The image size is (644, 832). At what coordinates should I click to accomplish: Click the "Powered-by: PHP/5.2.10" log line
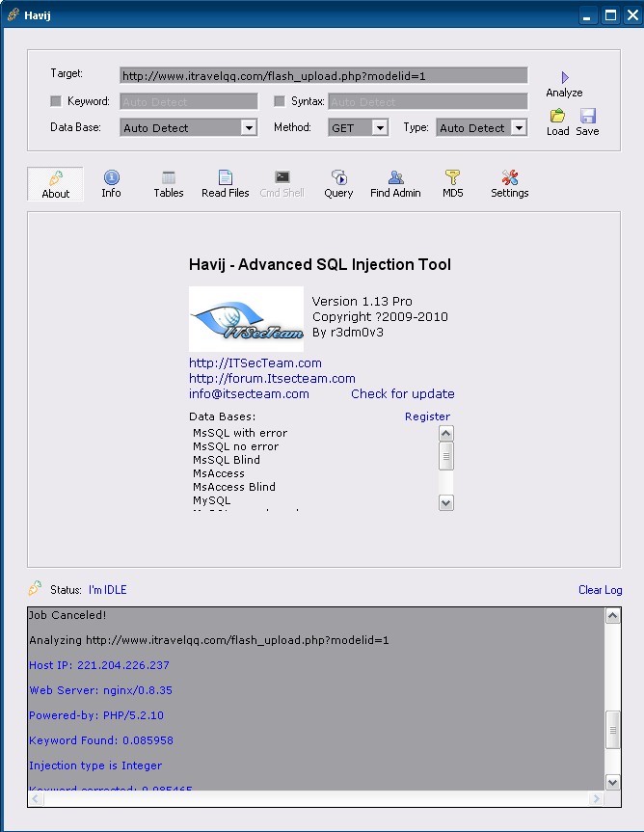pos(96,715)
